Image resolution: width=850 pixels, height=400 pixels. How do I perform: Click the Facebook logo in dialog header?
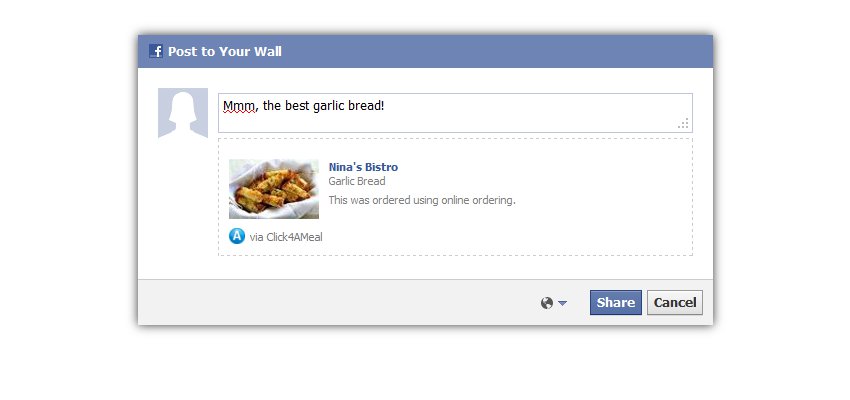(x=156, y=51)
